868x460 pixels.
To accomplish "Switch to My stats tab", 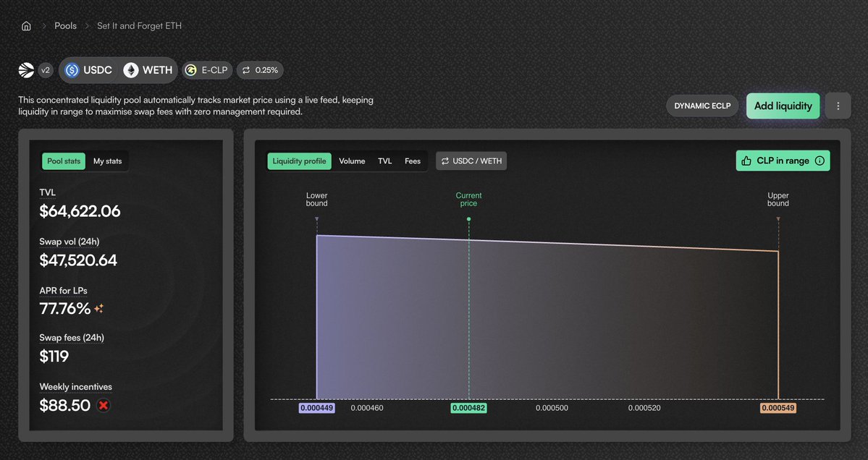I will point(107,161).
